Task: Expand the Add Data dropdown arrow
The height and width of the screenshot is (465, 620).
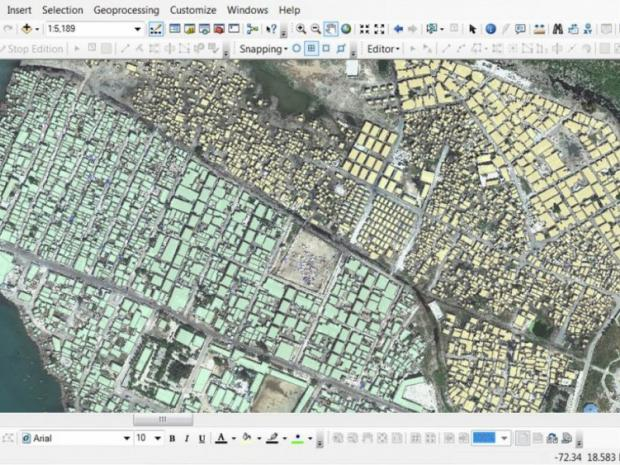Action: tap(37, 29)
